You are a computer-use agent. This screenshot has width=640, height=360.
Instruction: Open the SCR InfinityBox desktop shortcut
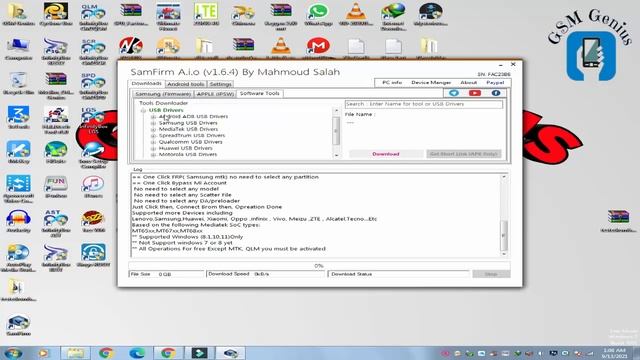tap(93, 51)
